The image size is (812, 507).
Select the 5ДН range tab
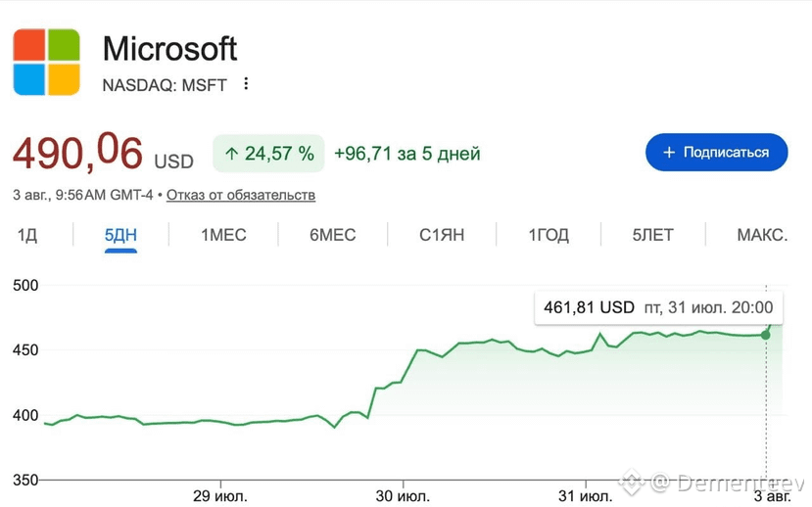point(120,235)
